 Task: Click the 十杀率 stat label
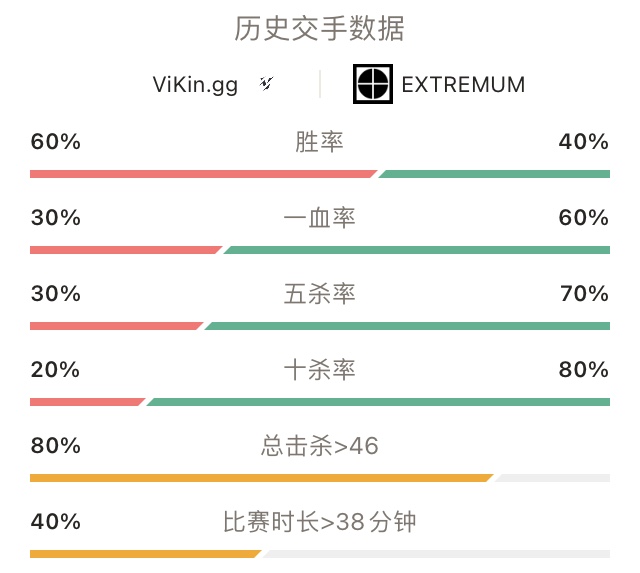point(319,370)
